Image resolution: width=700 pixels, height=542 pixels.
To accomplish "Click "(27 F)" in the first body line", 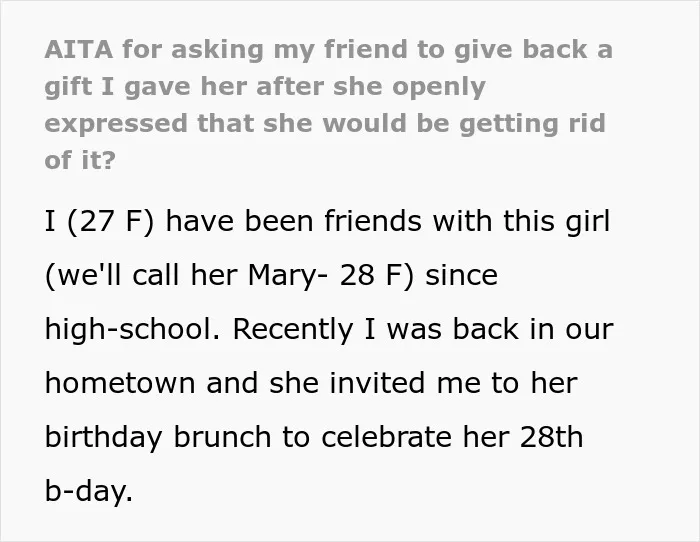I will (111, 221).
